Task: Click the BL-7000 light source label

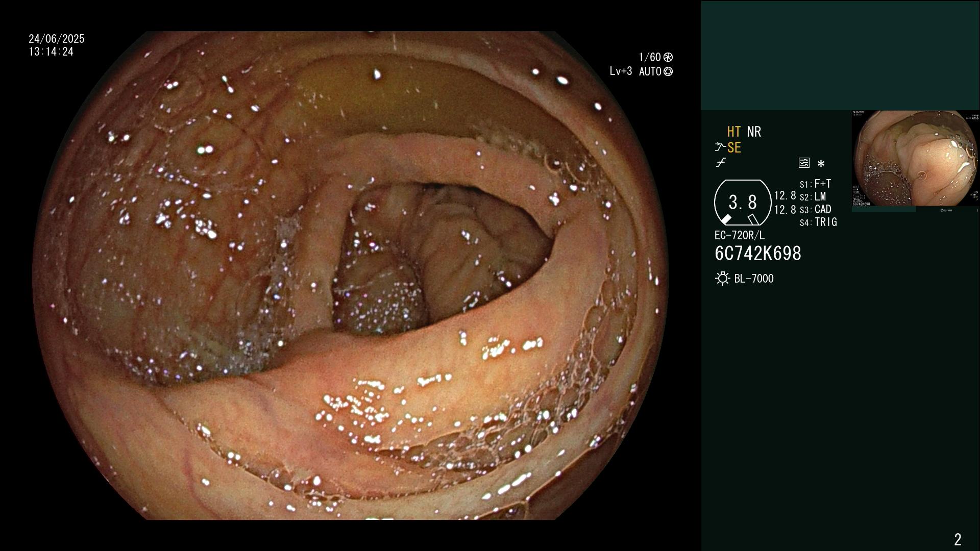Action: click(x=754, y=279)
